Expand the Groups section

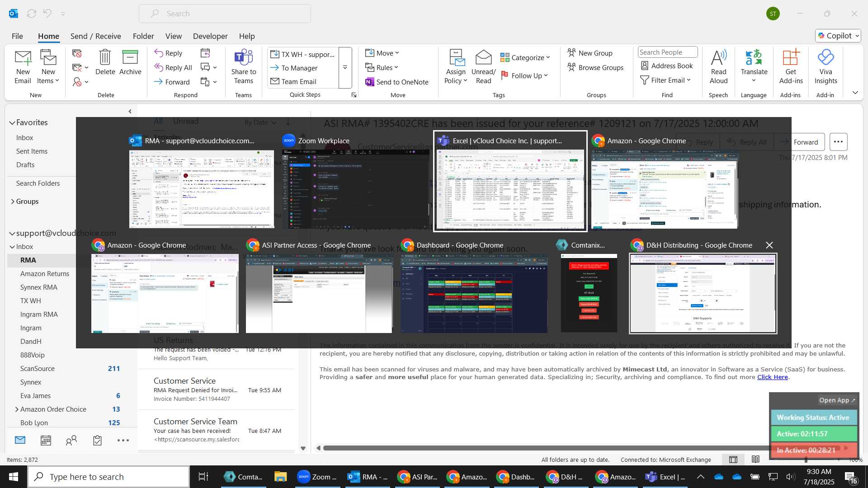(12, 202)
